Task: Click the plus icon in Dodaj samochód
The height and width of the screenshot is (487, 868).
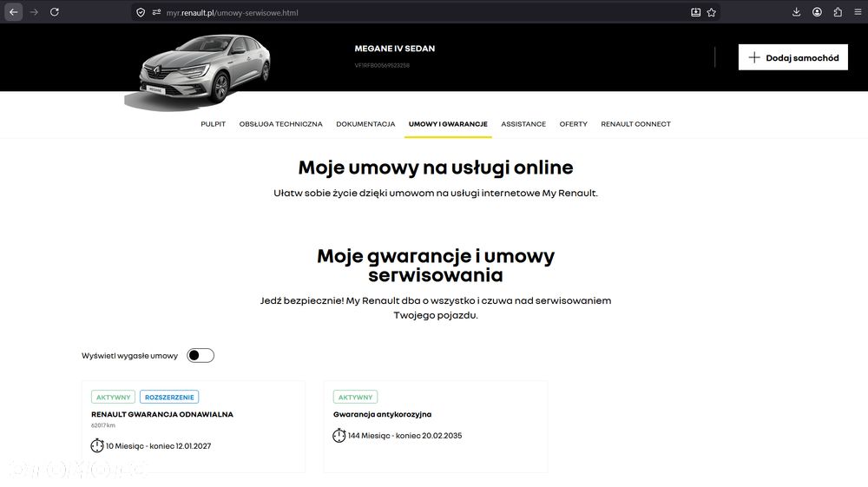Action: (754, 57)
